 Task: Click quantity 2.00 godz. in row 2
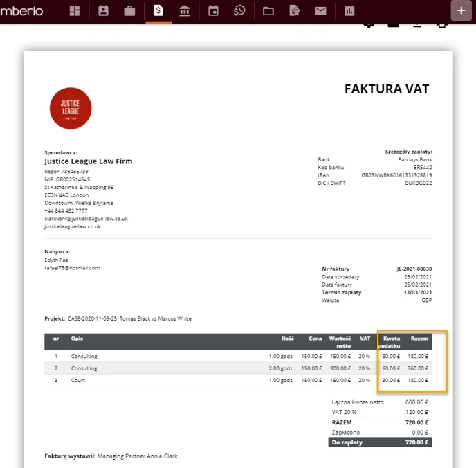pyautogui.click(x=281, y=368)
